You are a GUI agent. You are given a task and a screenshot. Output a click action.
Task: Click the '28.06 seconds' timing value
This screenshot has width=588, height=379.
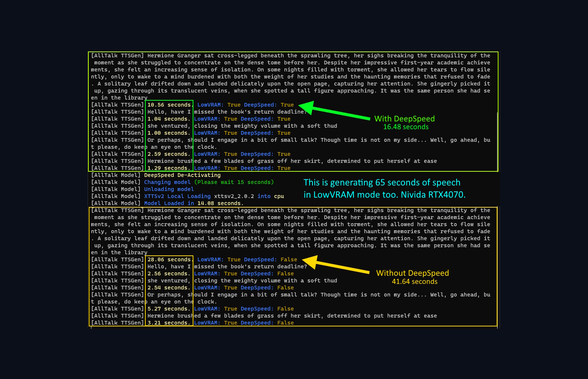(169, 259)
